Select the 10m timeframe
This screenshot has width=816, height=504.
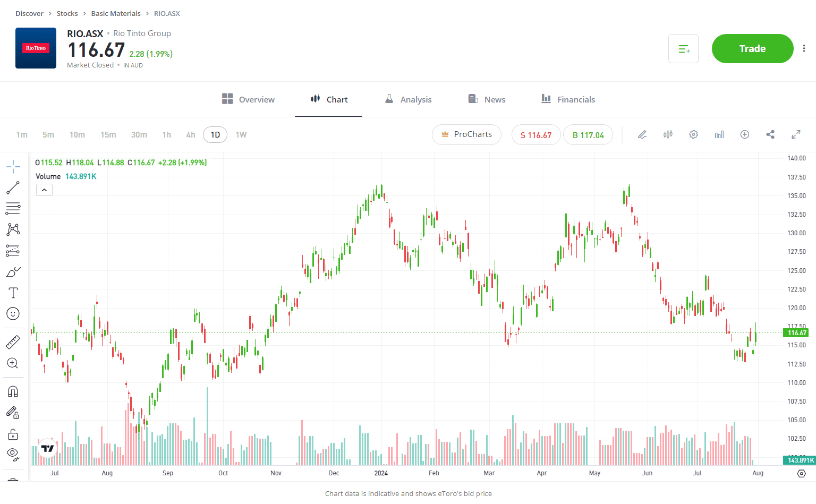[x=77, y=135]
